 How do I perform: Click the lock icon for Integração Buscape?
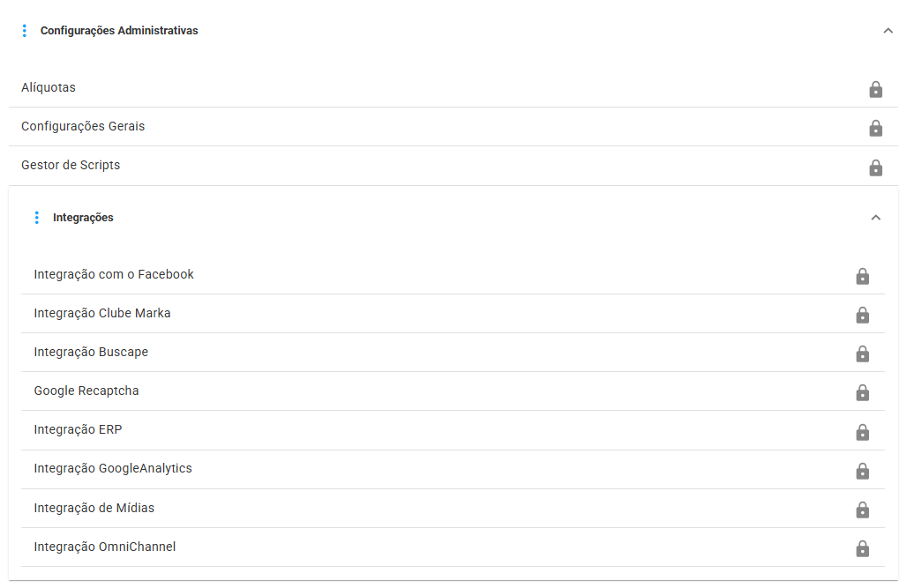862,354
